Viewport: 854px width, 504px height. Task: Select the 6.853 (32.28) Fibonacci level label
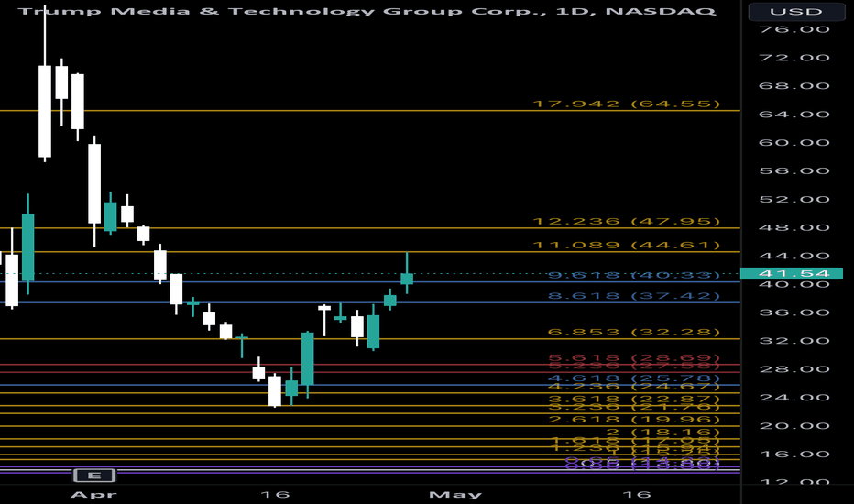[633, 333]
